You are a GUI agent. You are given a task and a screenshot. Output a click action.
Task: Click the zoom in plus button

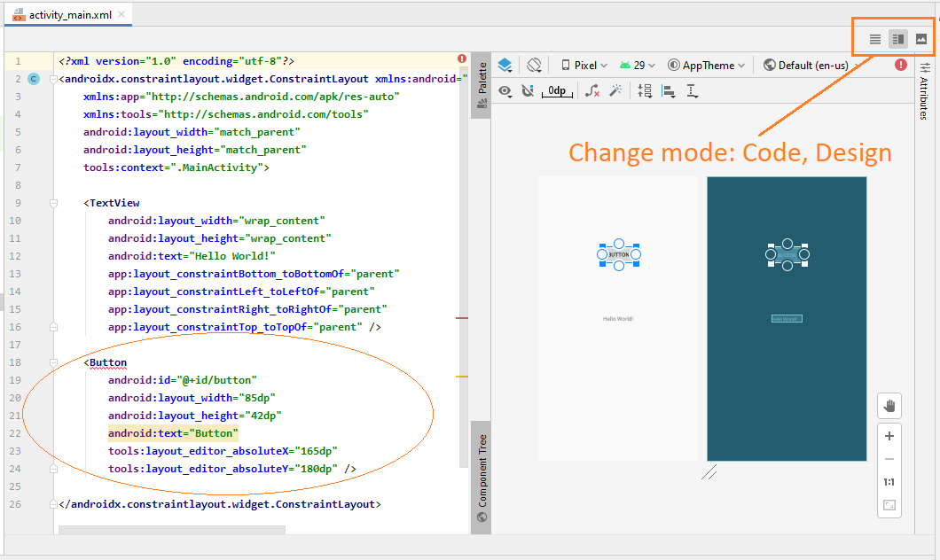[x=889, y=436]
